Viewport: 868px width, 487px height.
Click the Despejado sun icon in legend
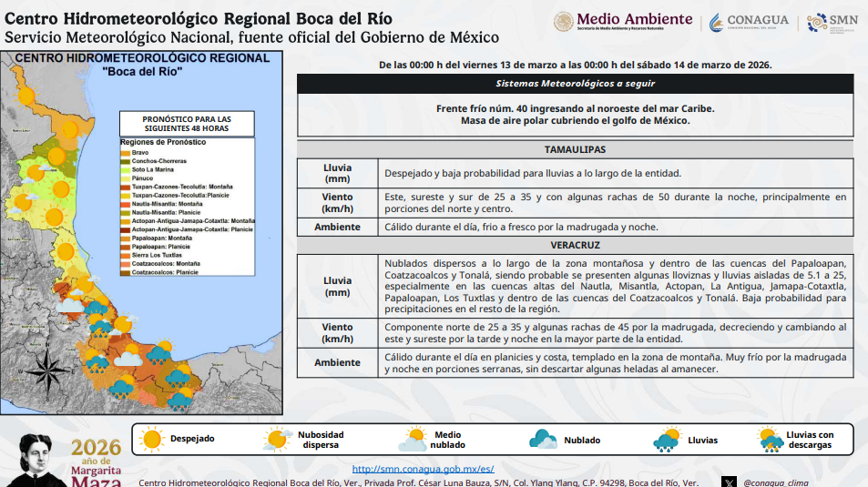[x=151, y=439]
